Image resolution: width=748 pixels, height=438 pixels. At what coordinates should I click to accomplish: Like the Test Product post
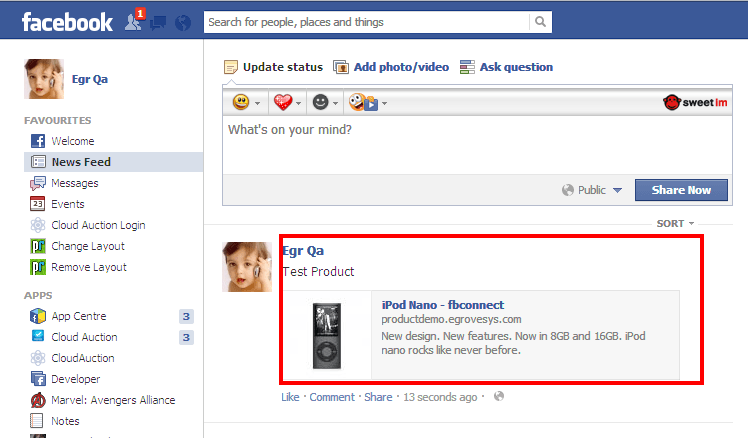pyautogui.click(x=290, y=397)
